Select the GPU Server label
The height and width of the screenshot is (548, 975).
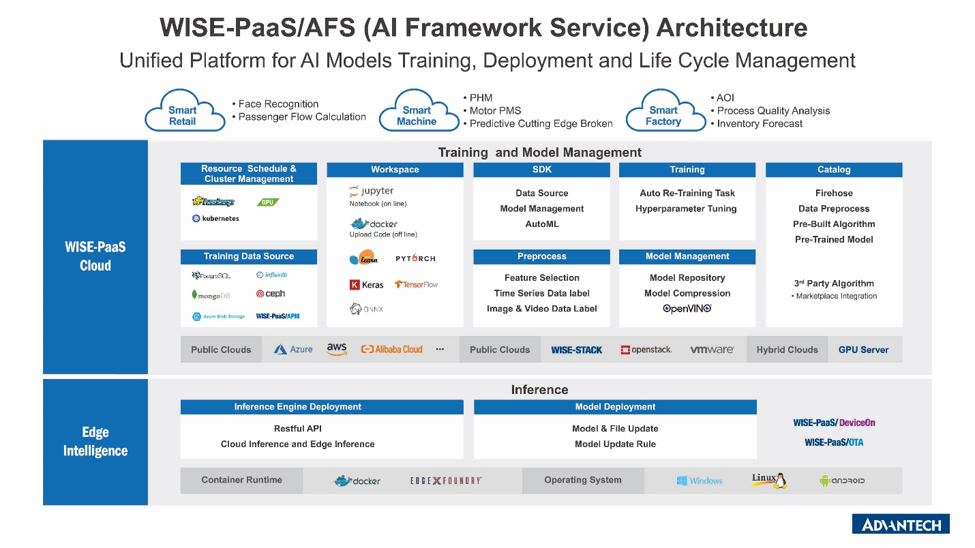[x=863, y=350]
